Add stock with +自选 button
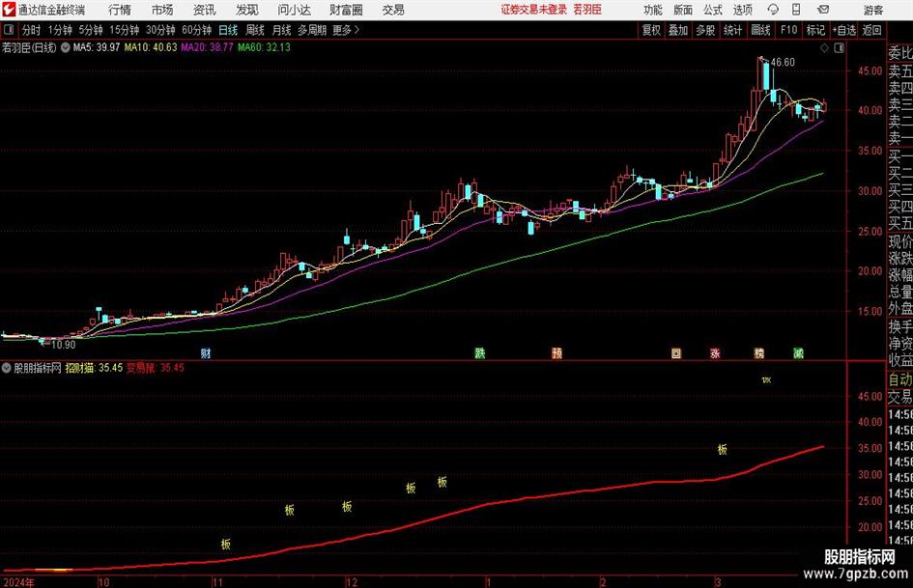This screenshot has width=913, height=588. coord(844,30)
